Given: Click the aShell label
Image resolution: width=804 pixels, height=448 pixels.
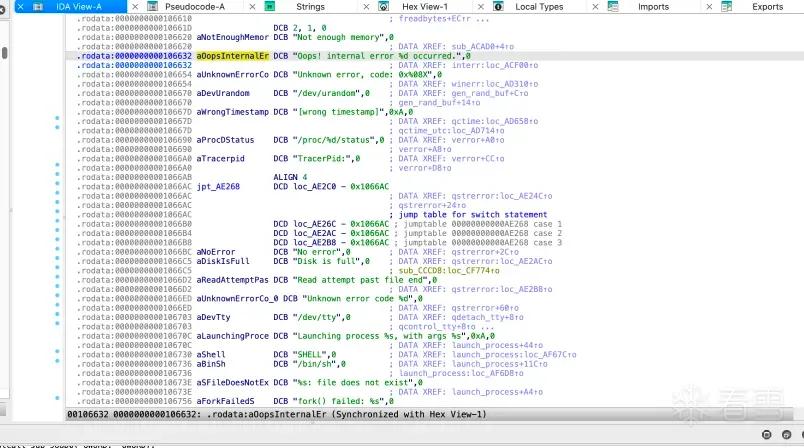Looking at the screenshot, I should pos(211,355).
